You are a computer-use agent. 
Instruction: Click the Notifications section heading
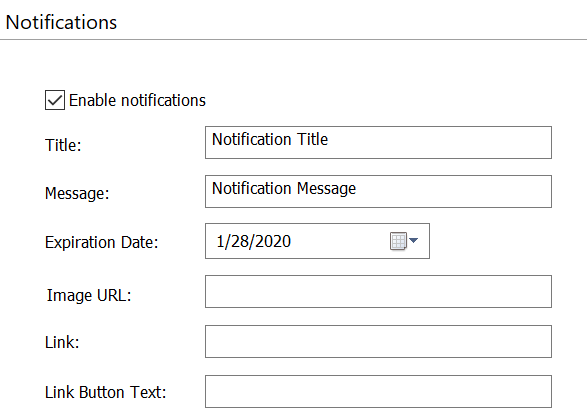(x=61, y=22)
